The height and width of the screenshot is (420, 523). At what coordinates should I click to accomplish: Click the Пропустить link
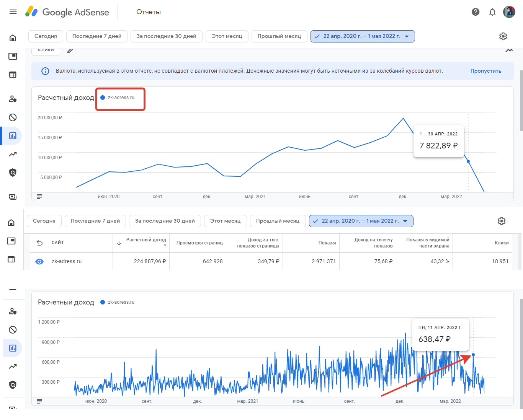point(486,71)
